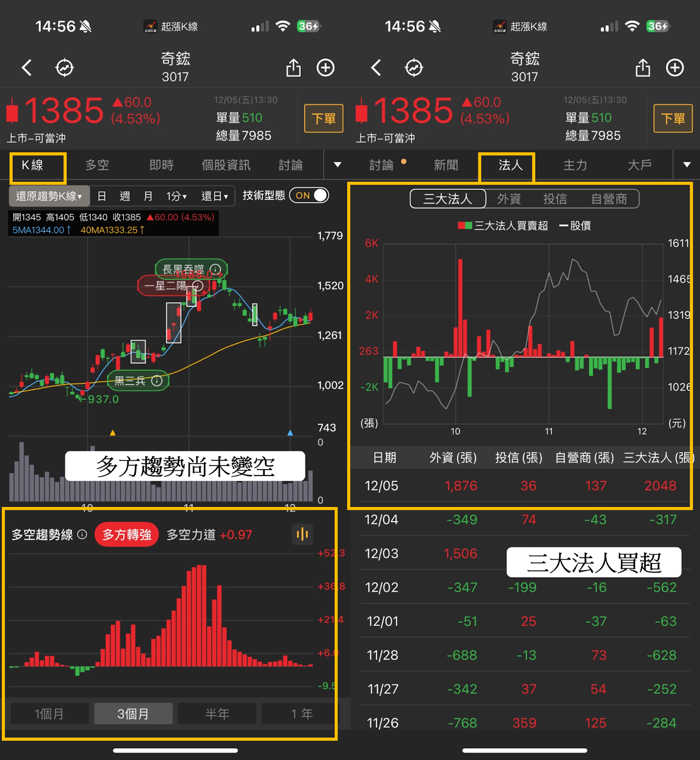Open info icon for 黑三兵 pattern
The height and width of the screenshot is (760, 700).
coord(157,380)
